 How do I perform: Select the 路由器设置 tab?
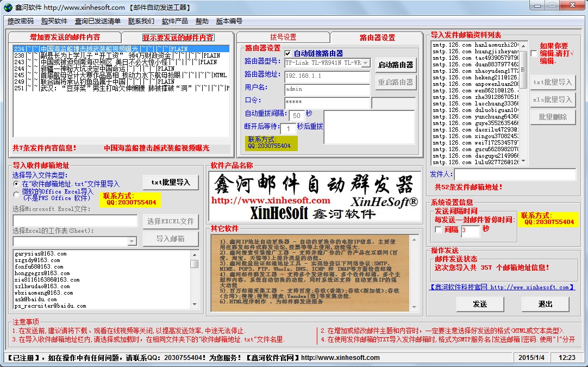click(377, 38)
